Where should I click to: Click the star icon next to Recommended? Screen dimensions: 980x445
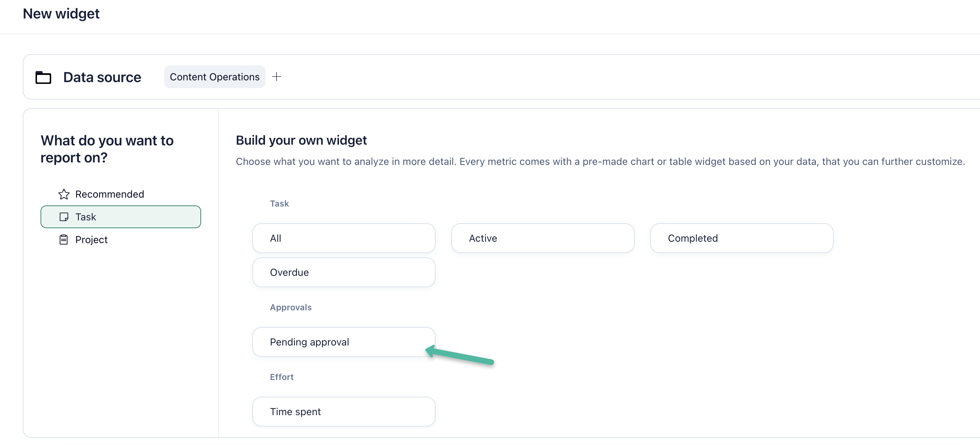click(64, 194)
